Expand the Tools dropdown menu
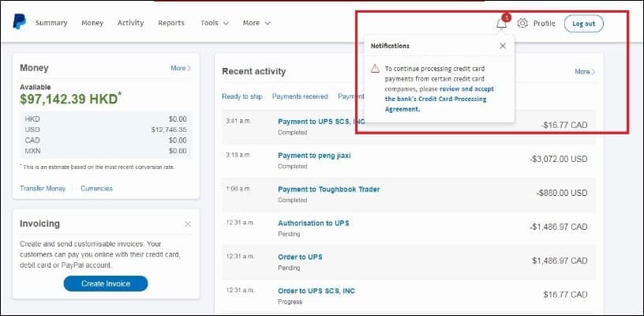Screen dimensions: 644x316 (x=215, y=23)
